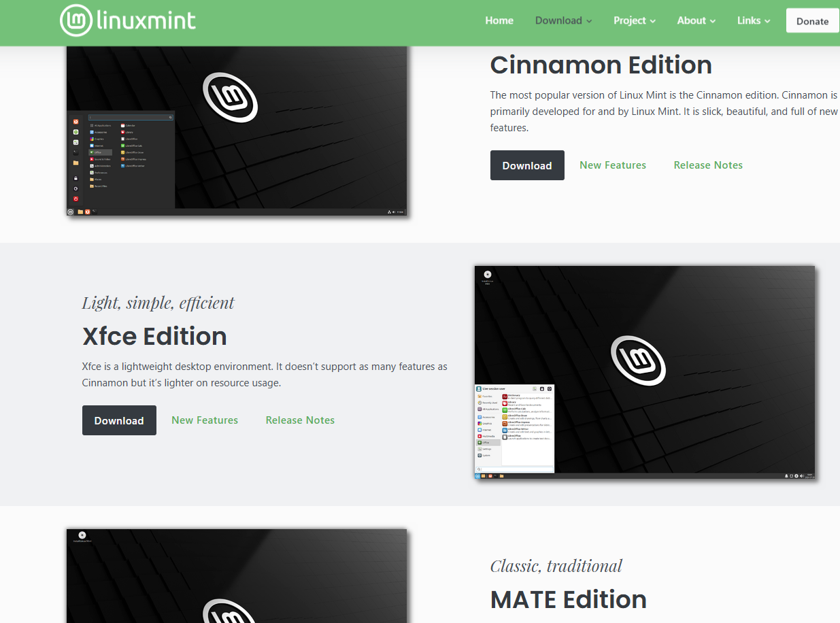Open the Links dropdown menu
Viewport: 840px width, 623px height.
pos(754,20)
